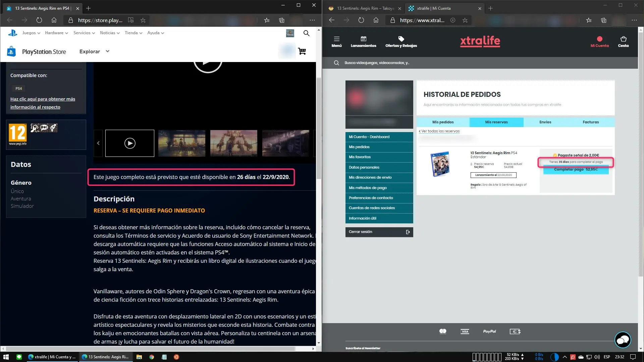The width and height of the screenshot is (644, 362).
Task: Go to home in PlayStation browser window
Action: [54, 20]
